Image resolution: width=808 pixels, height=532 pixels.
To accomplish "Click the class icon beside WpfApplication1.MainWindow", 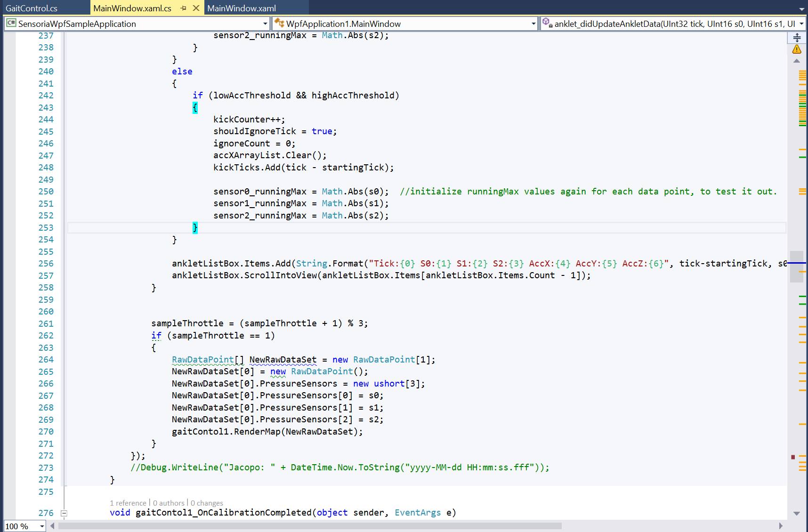I will tap(279, 23).
